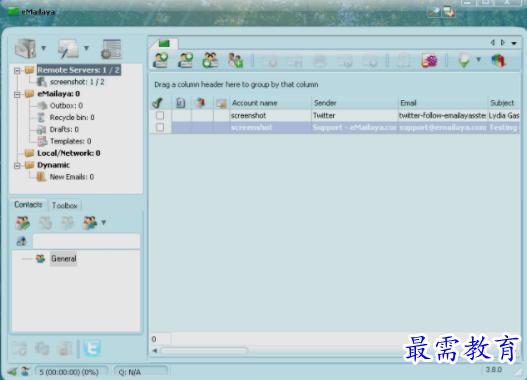Select the screenshot: 1 / 2 account
The width and height of the screenshot is (527, 380).
77,82
